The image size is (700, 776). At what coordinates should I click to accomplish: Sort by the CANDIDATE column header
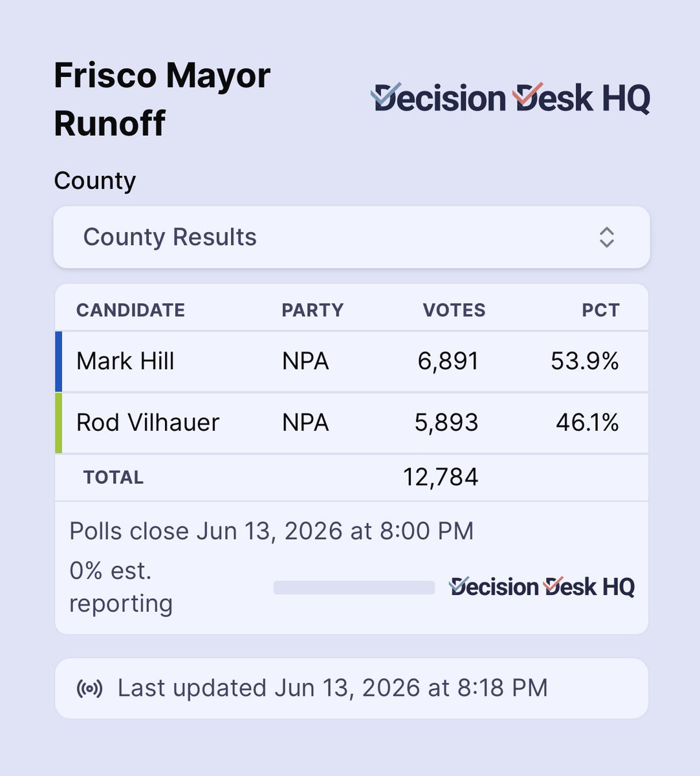[131, 310]
